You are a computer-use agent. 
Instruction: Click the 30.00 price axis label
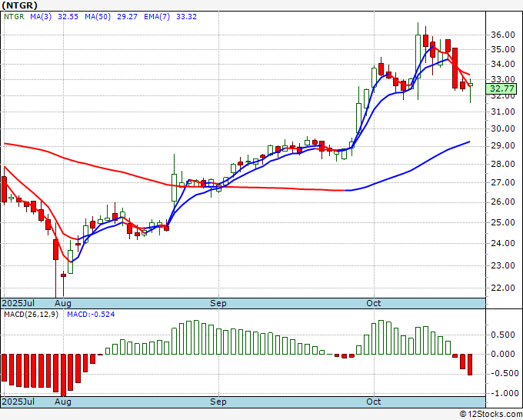503,128
